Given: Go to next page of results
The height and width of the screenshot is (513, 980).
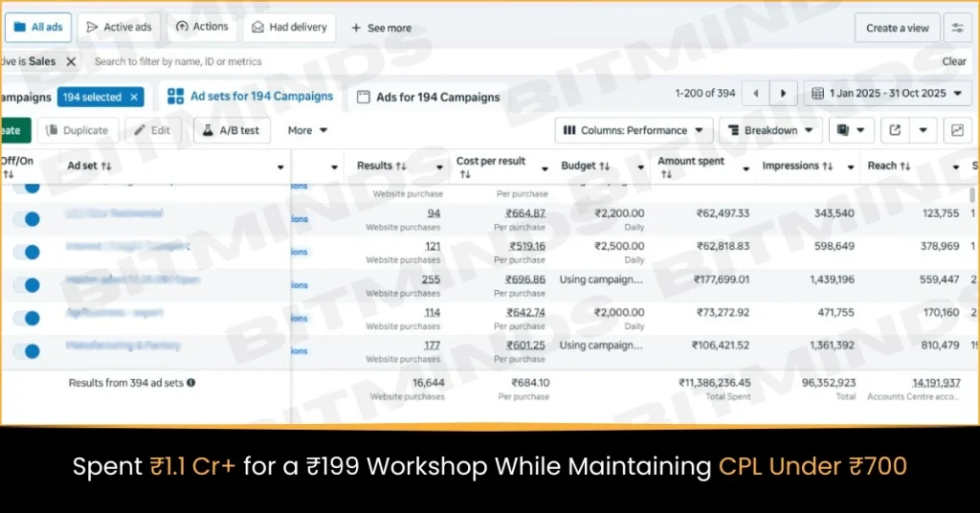Looking at the screenshot, I should pyautogui.click(x=784, y=94).
